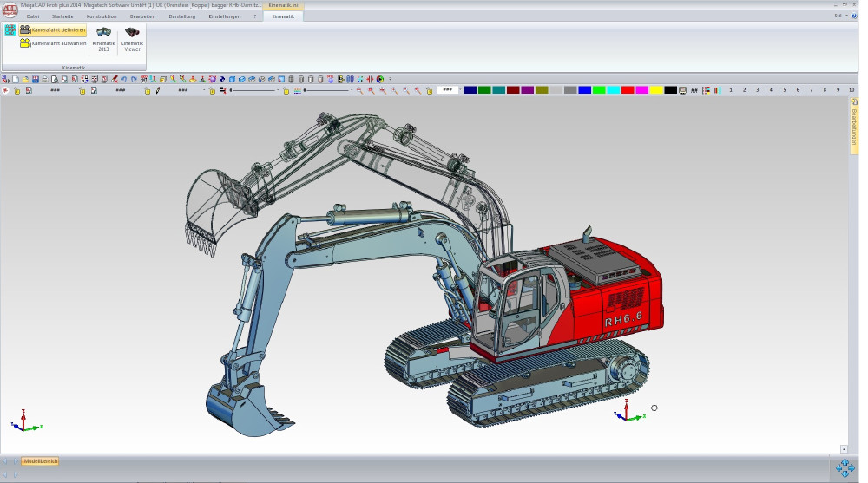The height and width of the screenshot is (483, 868).
Task: Pick the dark red color swatch
Action: click(x=513, y=89)
